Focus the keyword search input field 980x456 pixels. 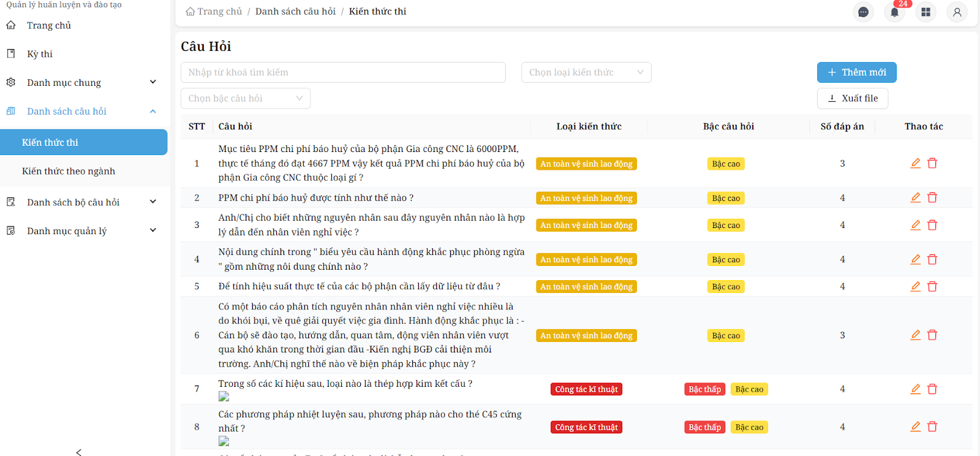(343, 72)
